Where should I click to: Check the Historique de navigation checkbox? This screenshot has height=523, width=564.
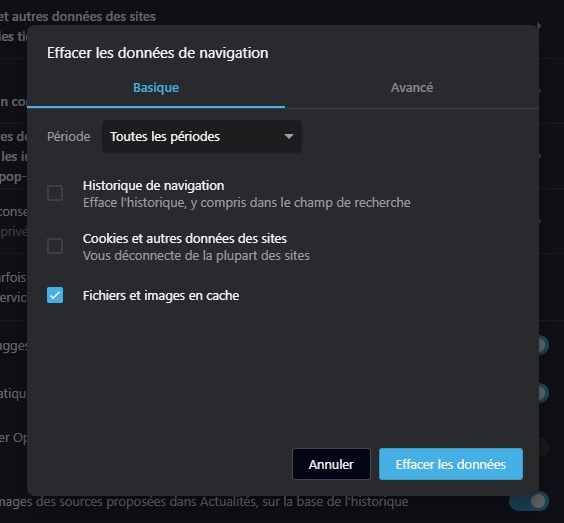pyautogui.click(x=55, y=193)
